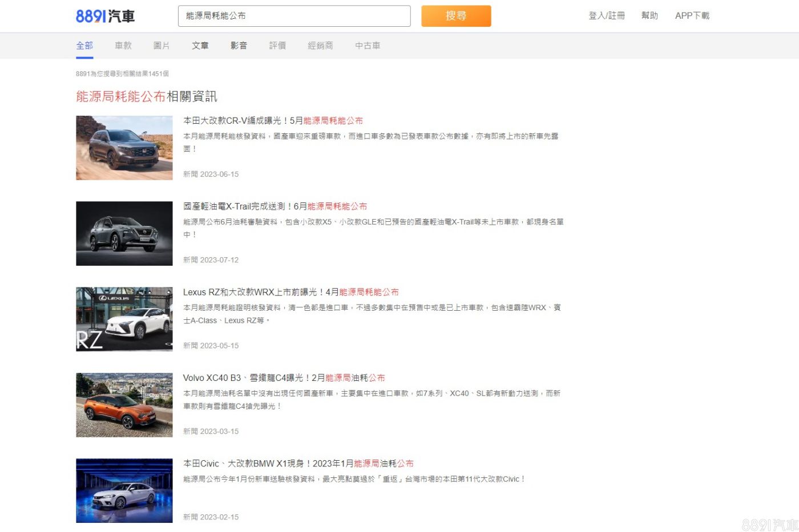Open the 本田Civic BMW X1 article title

[298, 464]
